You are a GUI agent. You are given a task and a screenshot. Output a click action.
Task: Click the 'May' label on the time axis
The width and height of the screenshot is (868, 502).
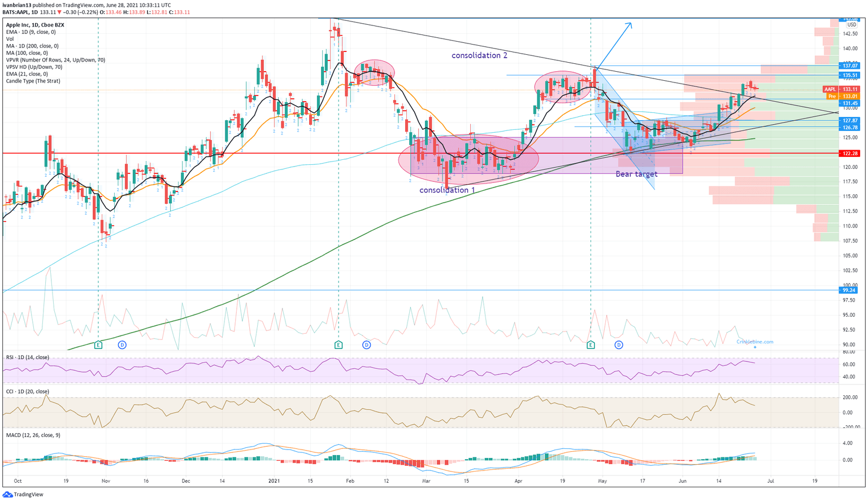click(x=602, y=481)
